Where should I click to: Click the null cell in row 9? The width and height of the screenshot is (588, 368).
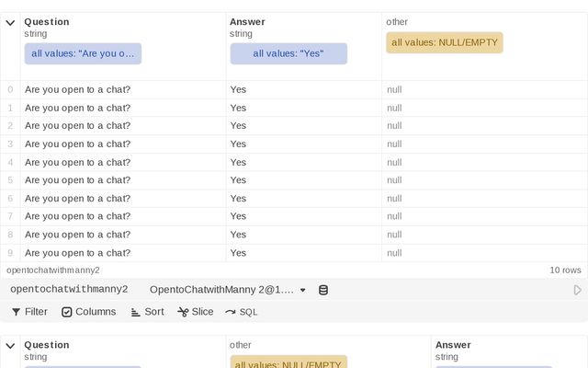[394, 253]
